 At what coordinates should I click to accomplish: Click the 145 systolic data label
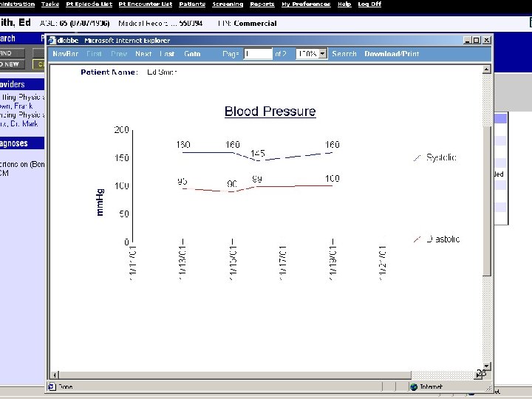[x=258, y=154]
